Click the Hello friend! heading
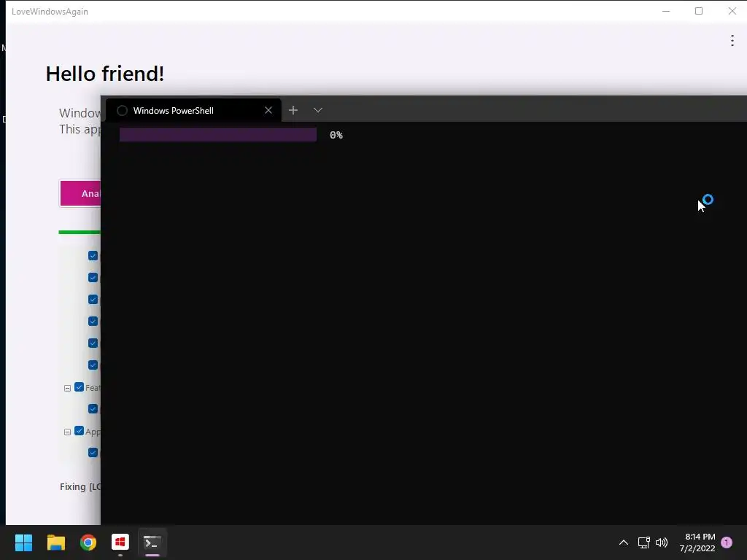This screenshot has height=560, width=747. [x=105, y=74]
